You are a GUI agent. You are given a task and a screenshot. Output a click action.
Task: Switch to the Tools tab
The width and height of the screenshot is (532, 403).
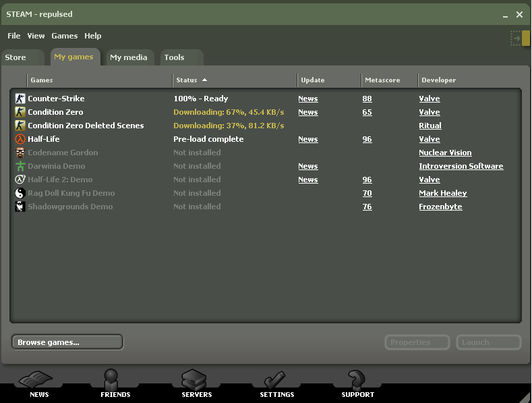pos(181,57)
